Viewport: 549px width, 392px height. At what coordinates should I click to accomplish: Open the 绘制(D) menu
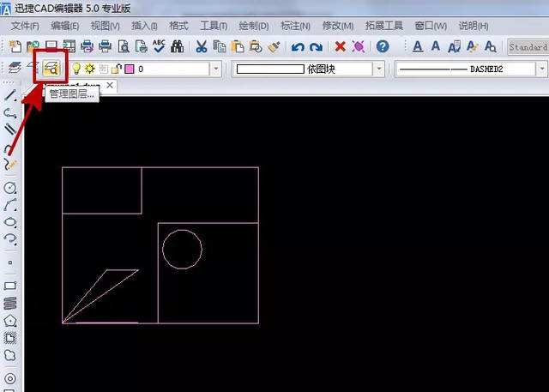pyautogui.click(x=254, y=26)
